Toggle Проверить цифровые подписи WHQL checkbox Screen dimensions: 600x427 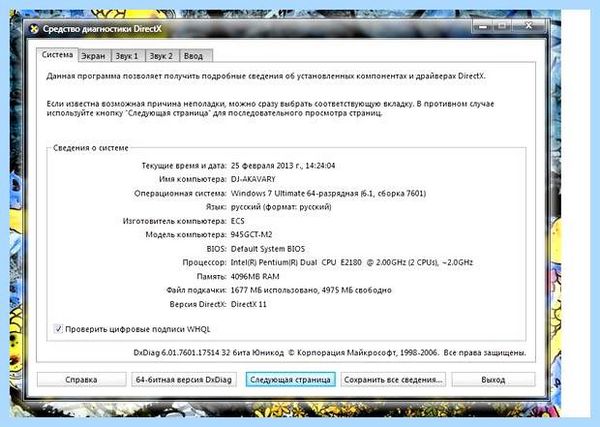pyautogui.click(x=58, y=329)
